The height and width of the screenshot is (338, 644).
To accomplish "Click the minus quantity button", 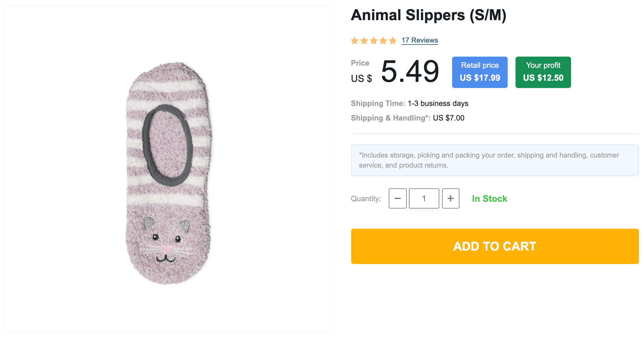I will tap(397, 198).
